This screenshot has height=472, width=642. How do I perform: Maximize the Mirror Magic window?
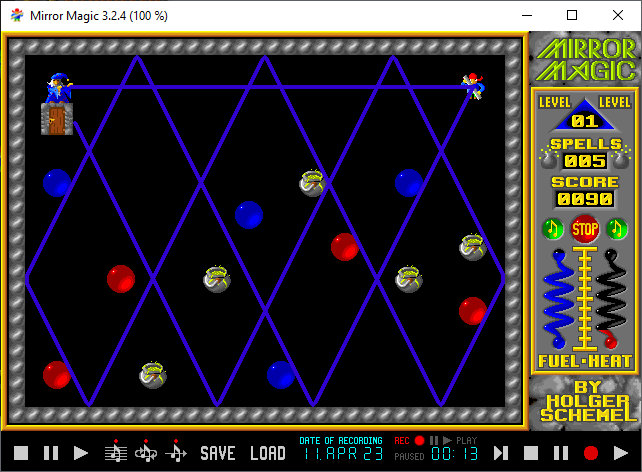point(572,16)
